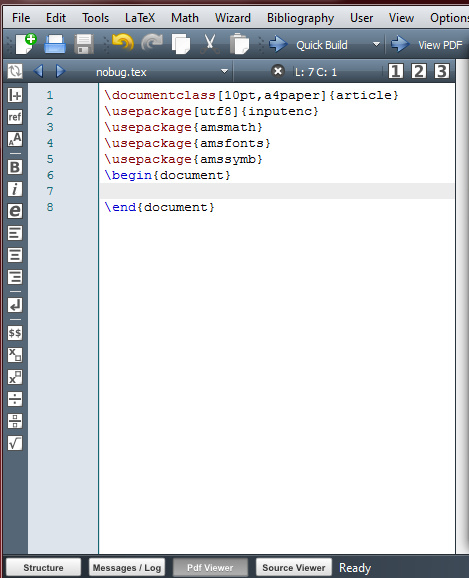Align text right with the right-align icon
Image resolution: width=469 pixels, height=578 pixels.
pyautogui.click(x=15, y=277)
